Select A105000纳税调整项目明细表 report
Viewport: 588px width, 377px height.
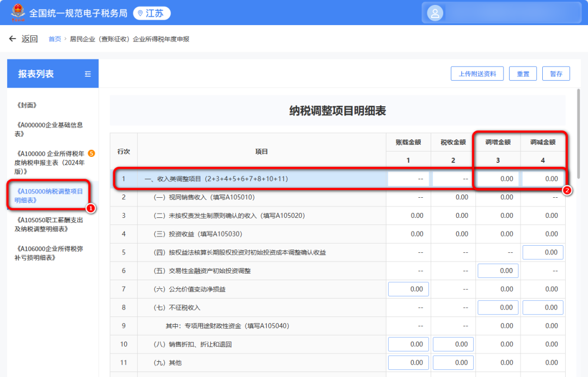coord(49,196)
